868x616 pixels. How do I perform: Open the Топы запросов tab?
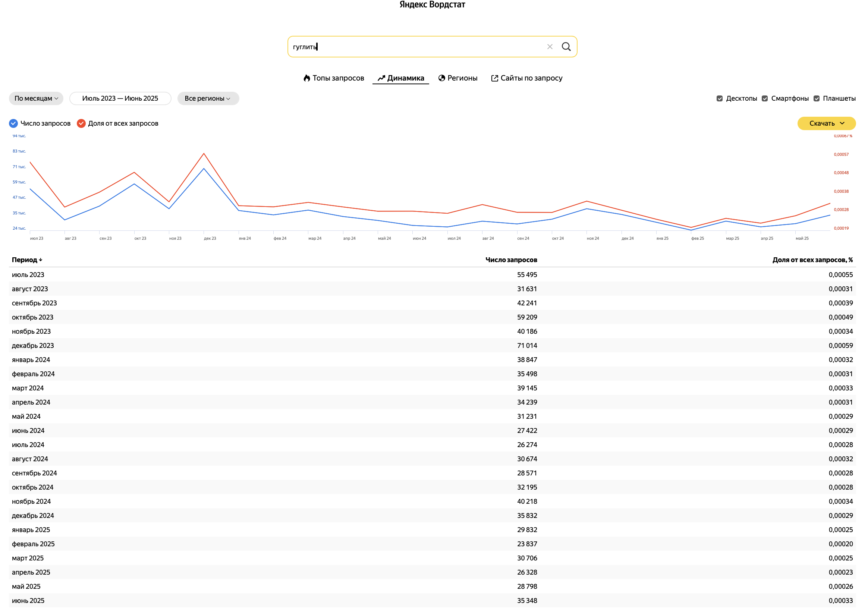click(x=334, y=78)
